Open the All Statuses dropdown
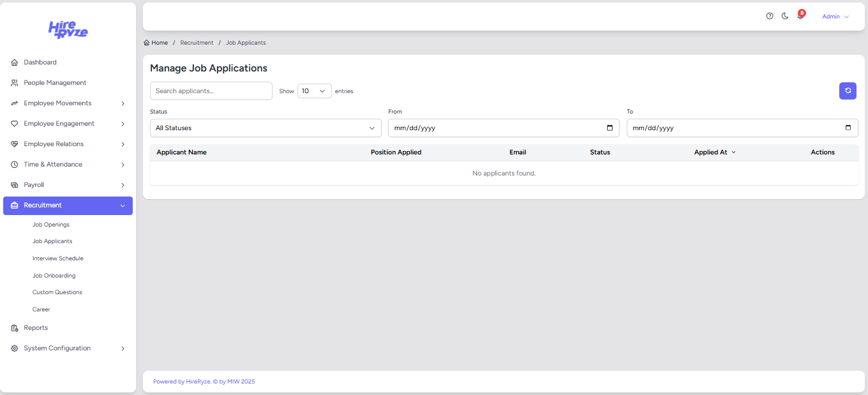The width and height of the screenshot is (868, 395). click(x=265, y=128)
